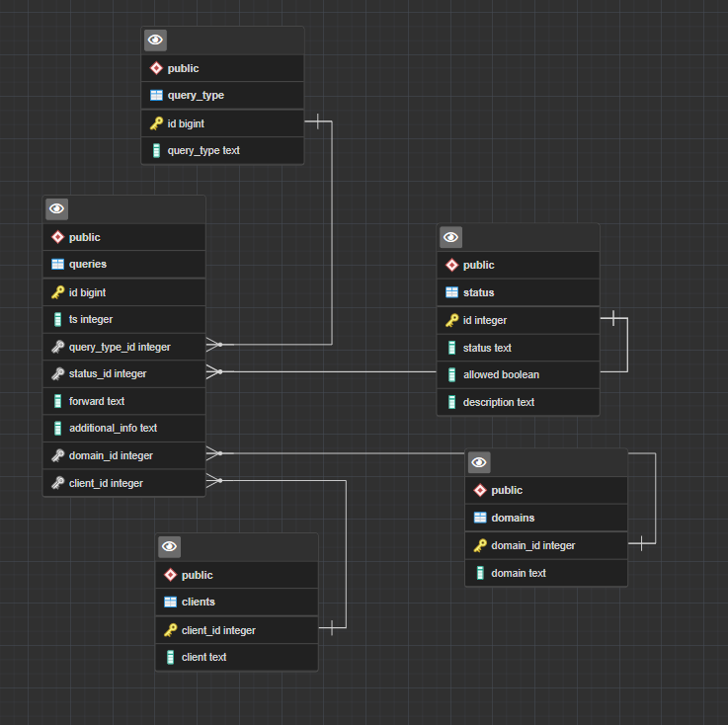The height and width of the screenshot is (725, 728).
Task: Click foreign key icon for queries domain_id integer
Action: 57,455
